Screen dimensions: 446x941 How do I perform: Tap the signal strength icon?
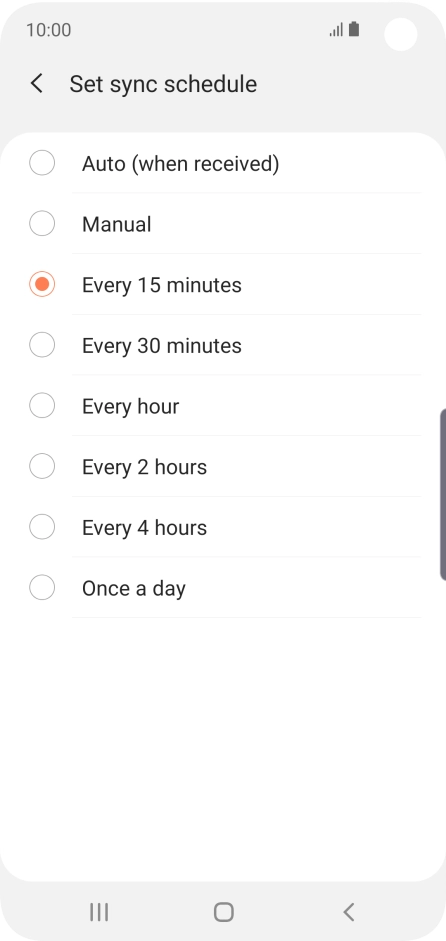point(336,29)
